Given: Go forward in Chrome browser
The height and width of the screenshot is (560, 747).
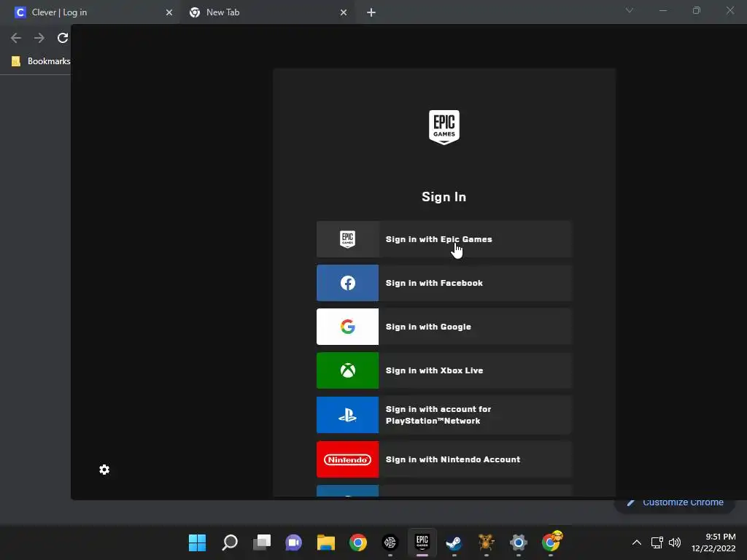Looking at the screenshot, I should (x=39, y=38).
